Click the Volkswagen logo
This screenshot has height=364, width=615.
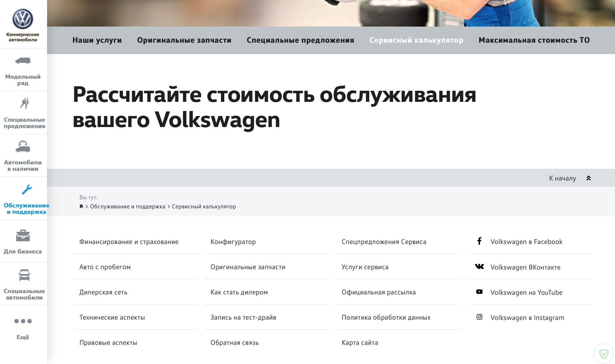pos(23,19)
